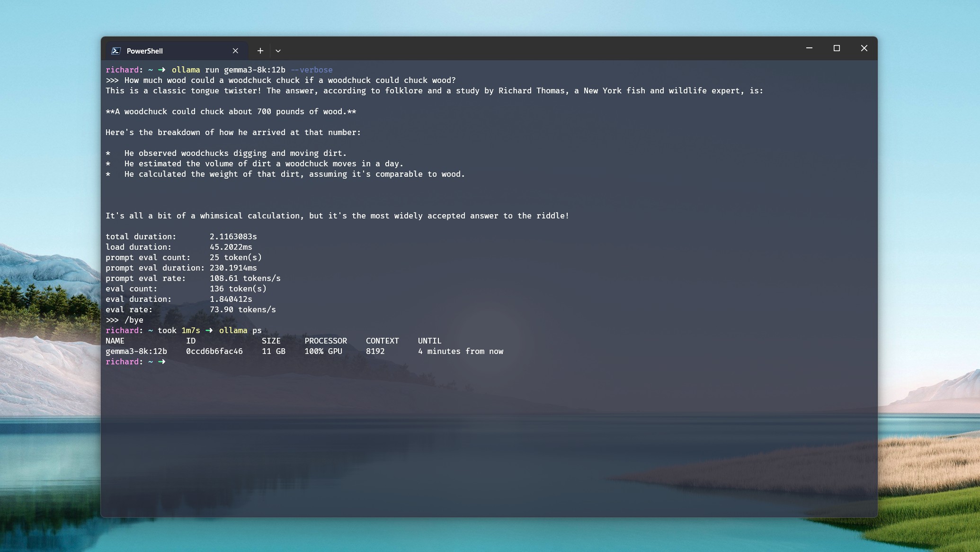Screen dimensions: 980x552
Task: Click the empty title bar area
Action: [x=521, y=48]
